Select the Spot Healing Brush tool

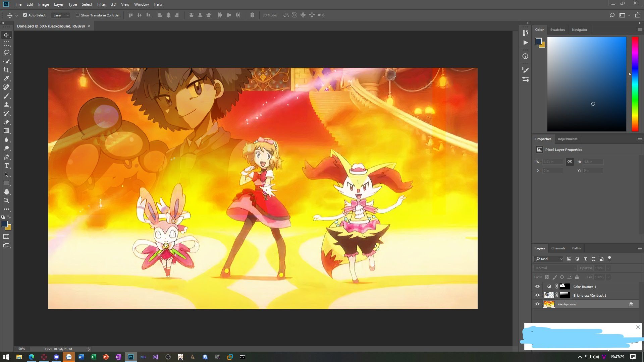[6, 87]
